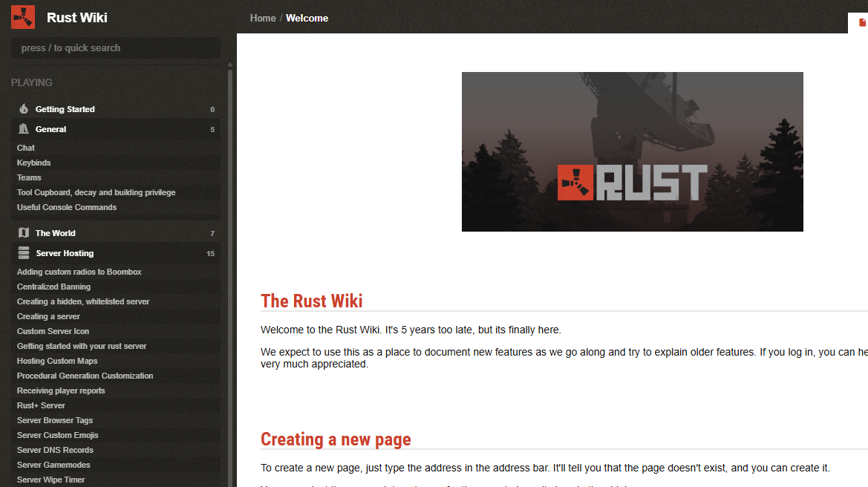Click The Rust Wiki heading
Image resolution: width=868 pixels, height=487 pixels.
(x=312, y=301)
